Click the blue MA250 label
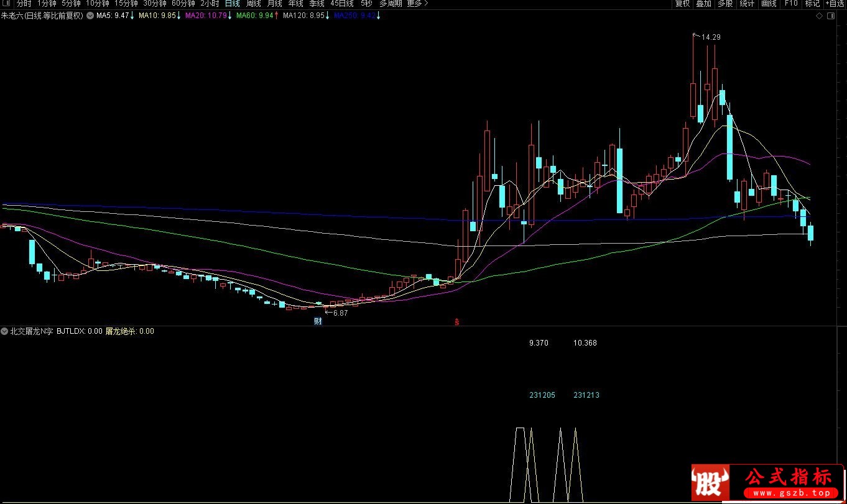The image size is (847, 504). tap(354, 16)
